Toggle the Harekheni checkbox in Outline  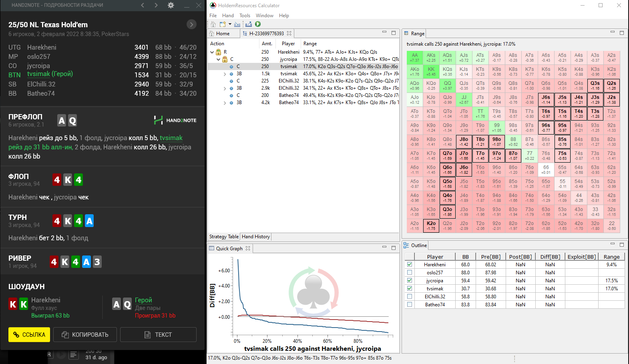tap(409, 264)
